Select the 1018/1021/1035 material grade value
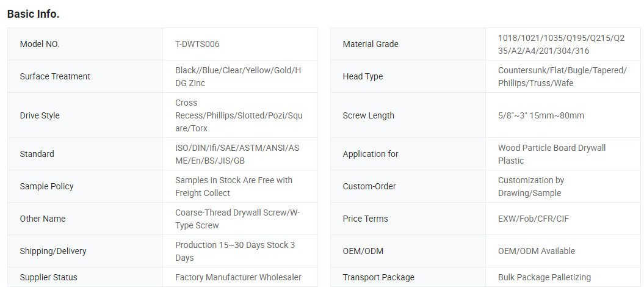This screenshot has width=644, height=287. point(561,44)
